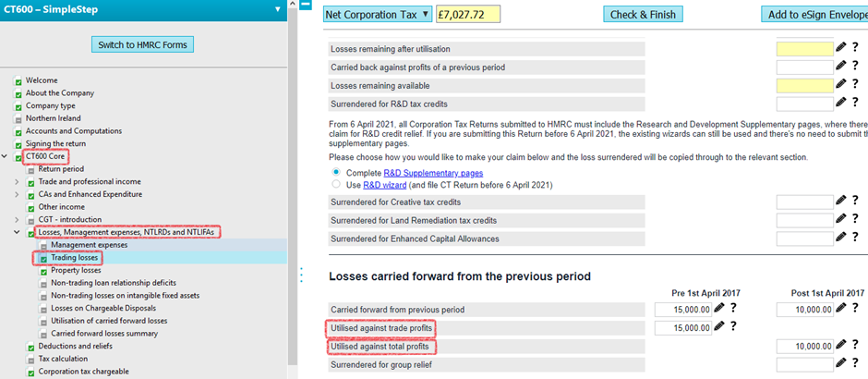Expand Trade and professional income node

point(18,182)
